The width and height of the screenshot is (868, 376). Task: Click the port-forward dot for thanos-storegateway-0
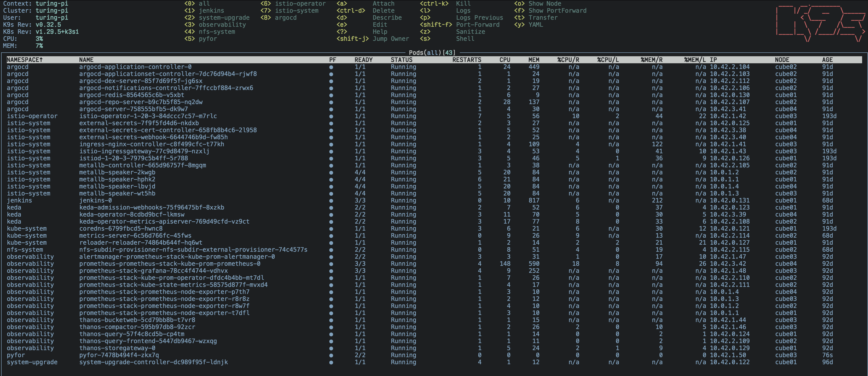coord(331,348)
